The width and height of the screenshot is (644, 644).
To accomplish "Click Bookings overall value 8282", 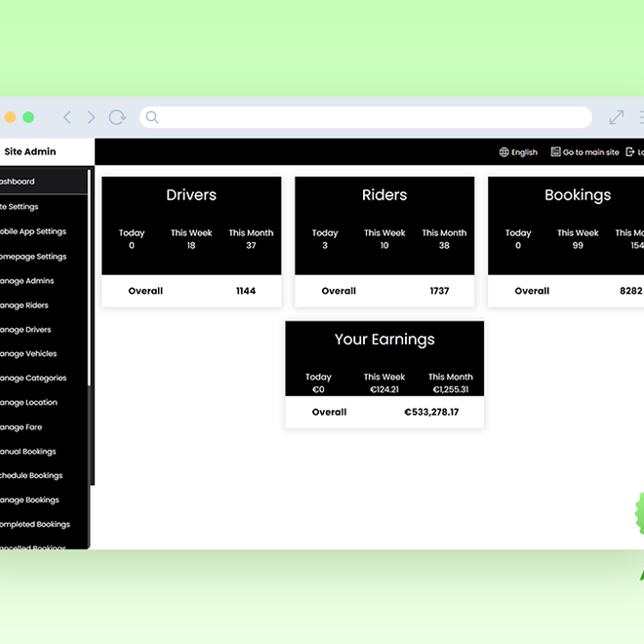I will 631,291.
